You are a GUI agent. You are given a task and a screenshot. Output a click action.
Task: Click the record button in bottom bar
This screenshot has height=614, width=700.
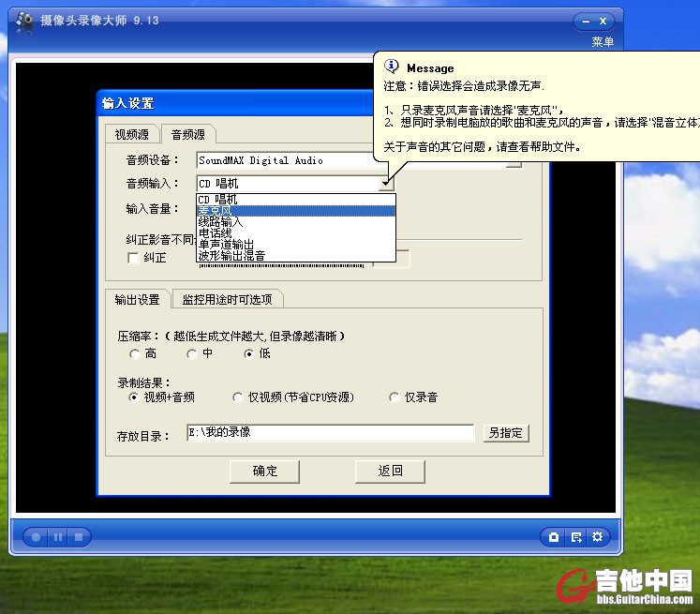click(x=37, y=537)
